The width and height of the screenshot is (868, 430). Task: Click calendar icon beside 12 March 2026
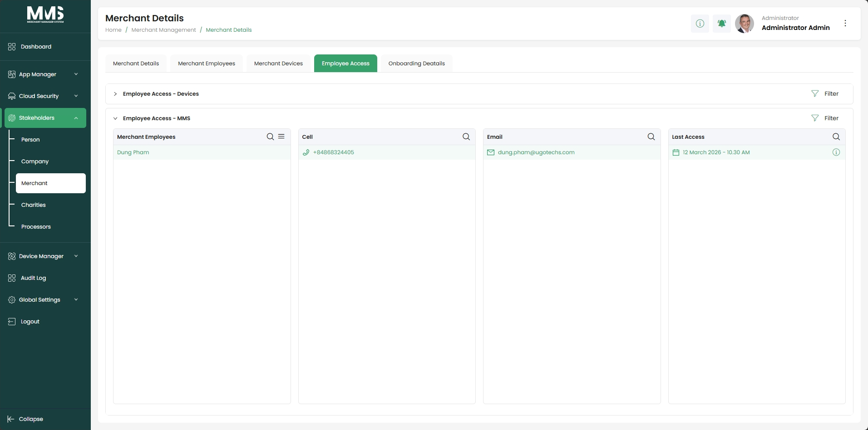[x=676, y=152]
